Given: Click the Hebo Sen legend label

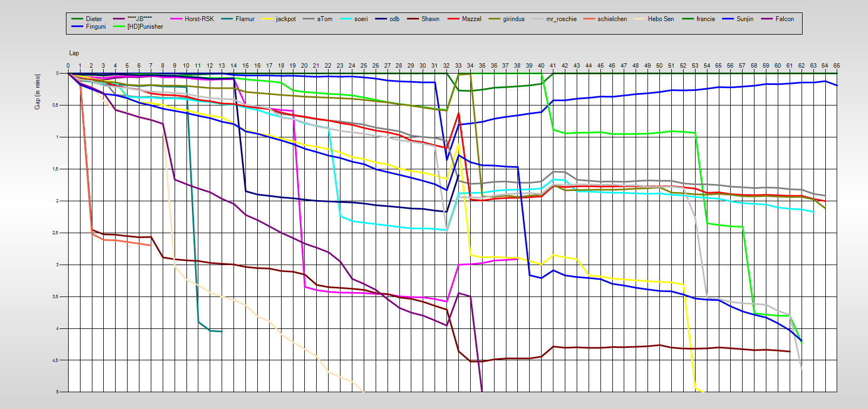Looking at the screenshot, I should tap(660, 19).
